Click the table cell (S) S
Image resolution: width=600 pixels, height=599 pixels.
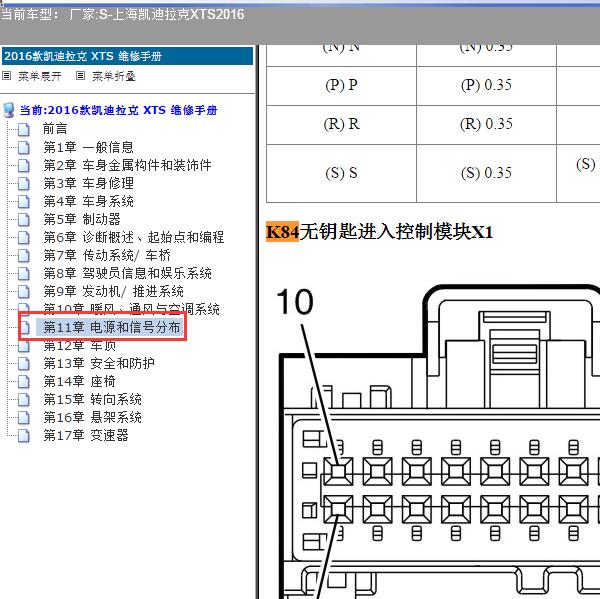coord(341,173)
